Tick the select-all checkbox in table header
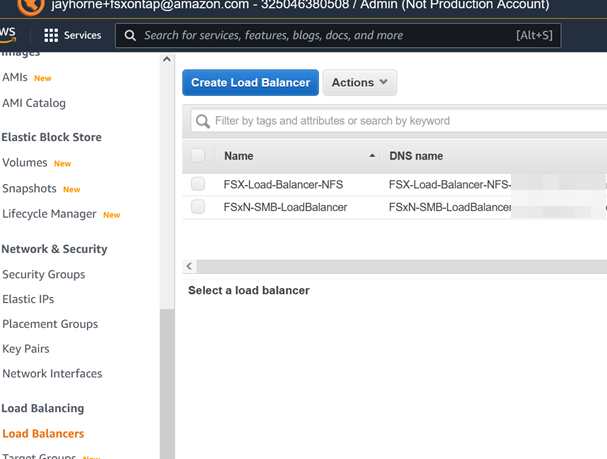The height and width of the screenshot is (459, 607). point(198,156)
